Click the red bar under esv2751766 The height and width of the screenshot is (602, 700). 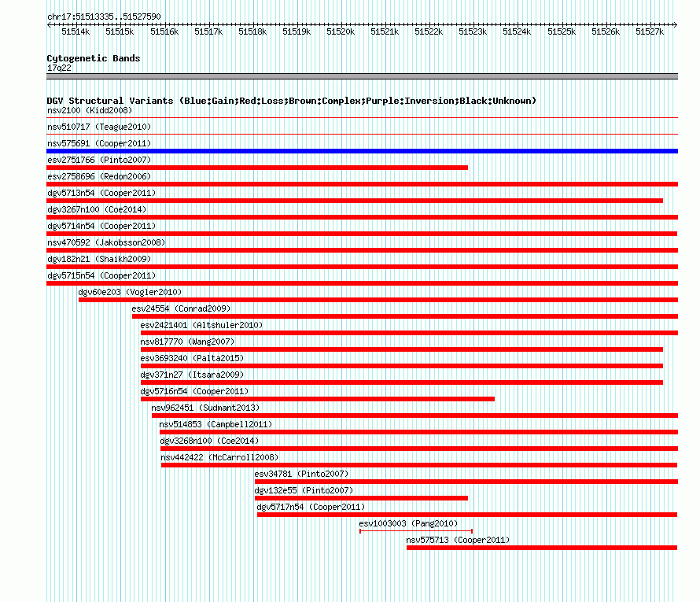(x=257, y=168)
